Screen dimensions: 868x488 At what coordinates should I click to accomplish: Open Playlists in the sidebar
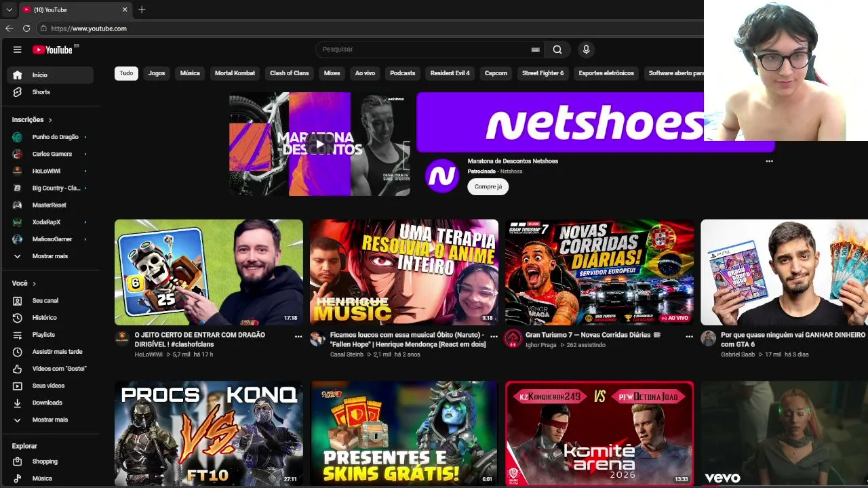pos(50,335)
